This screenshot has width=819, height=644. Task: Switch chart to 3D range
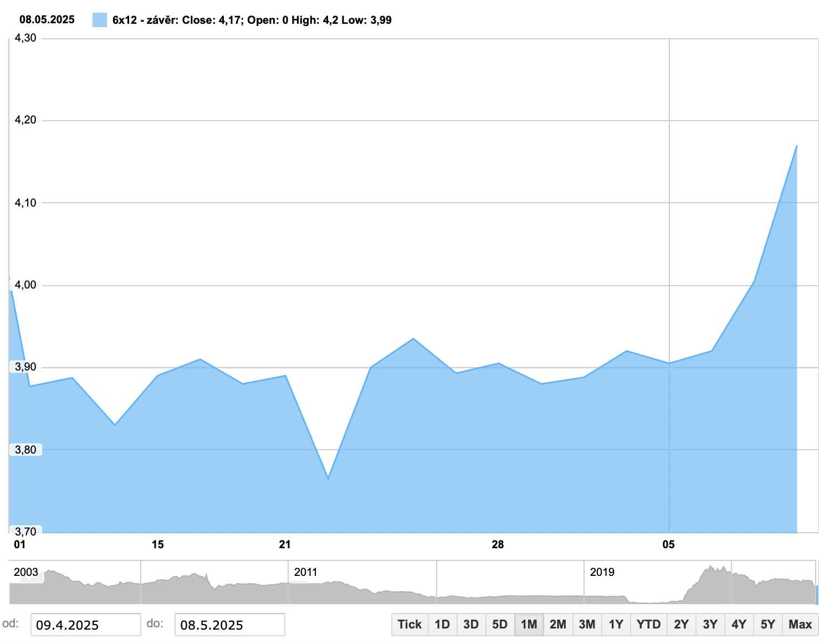pos(471,624)
